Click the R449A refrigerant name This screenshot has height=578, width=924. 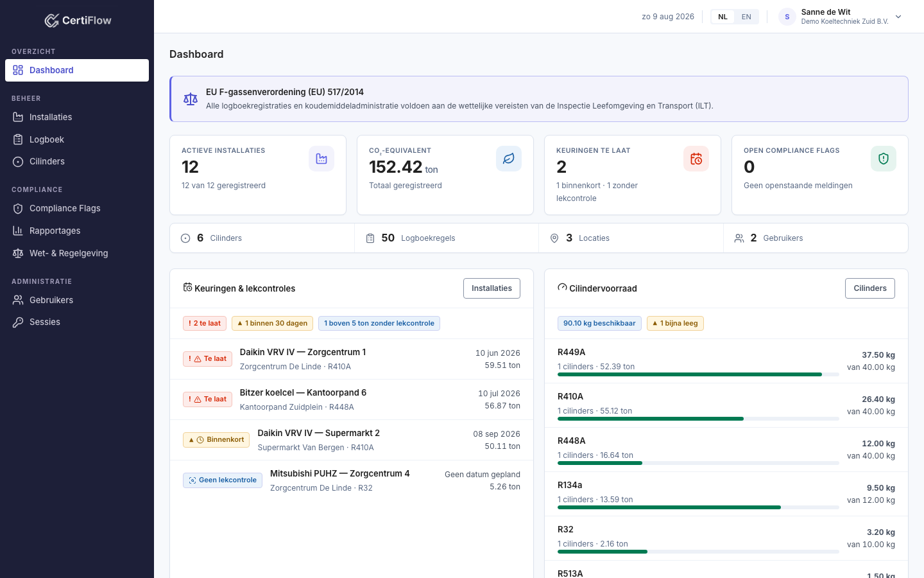[x=571, y=352]
